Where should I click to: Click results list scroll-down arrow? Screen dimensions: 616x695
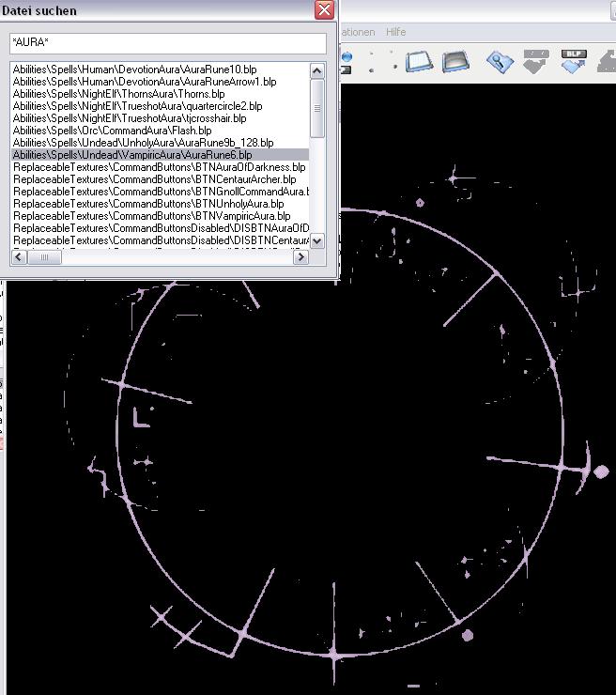(317, 241)
